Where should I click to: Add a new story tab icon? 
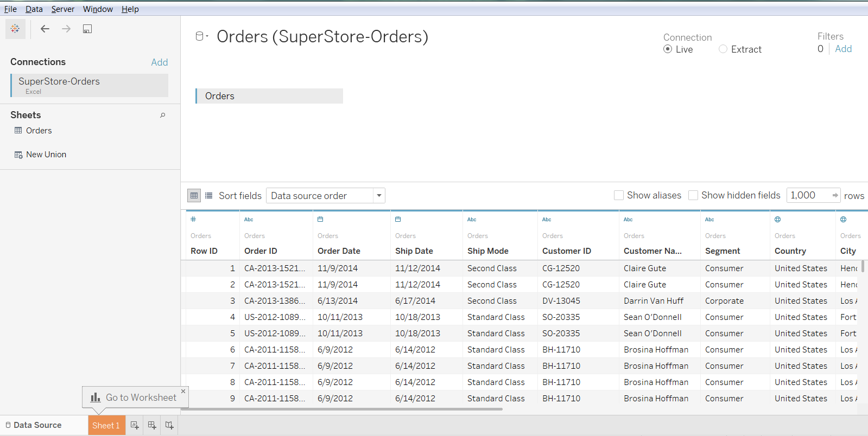pos(169,425)
